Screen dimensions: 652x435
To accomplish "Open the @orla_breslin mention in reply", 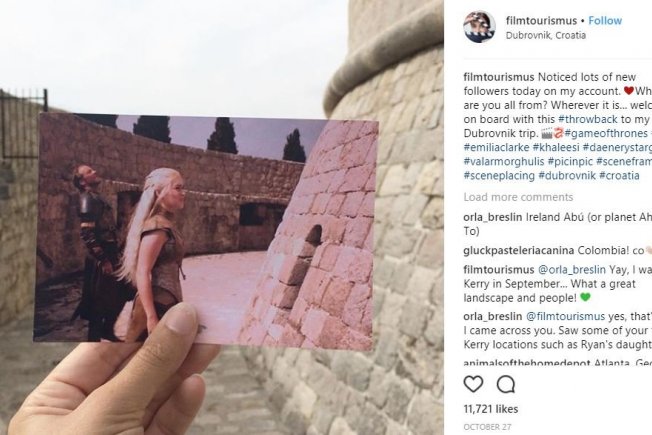I will point(572,270).
